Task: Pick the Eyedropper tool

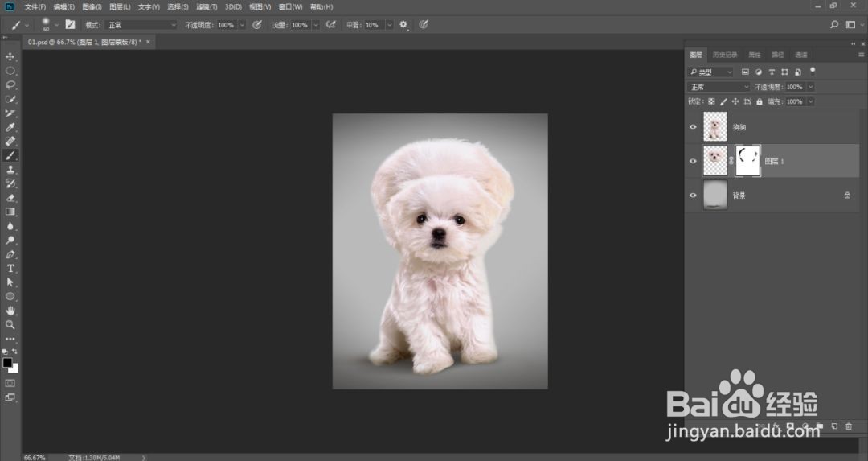Action: coord(10,127)
